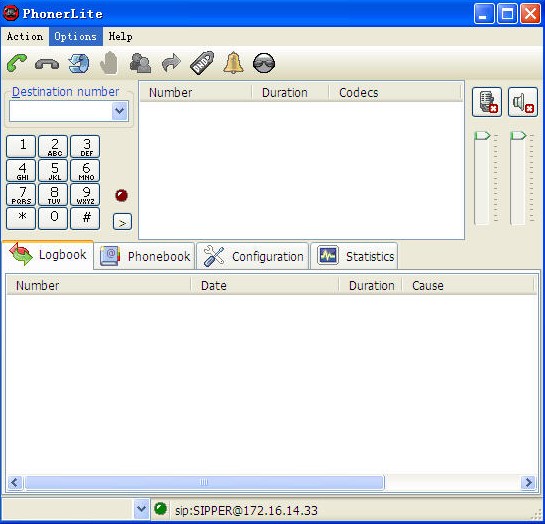Click the sip:SIPPER@172.16.14.33 status text
This screenshot has width=545, height=524.
246,510
